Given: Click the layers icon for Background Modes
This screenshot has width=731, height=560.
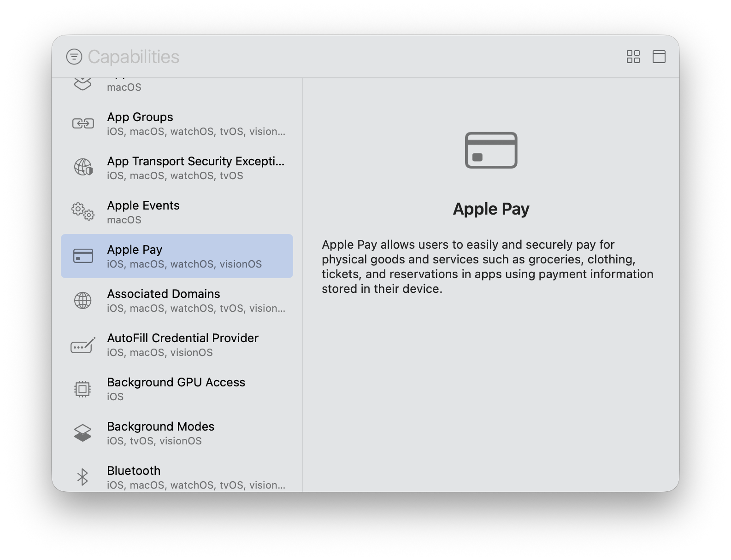Looking at the screenshot, I should pyautogui.click(x=83, y=433).
